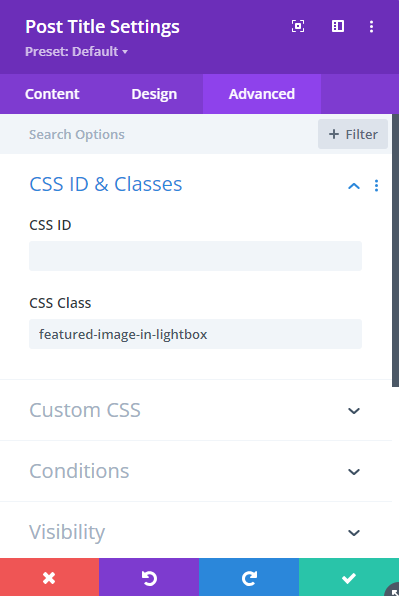Screen dimensions: 399x596
Task: Click the CSS ID input field
Action: [x=195, y=256]
